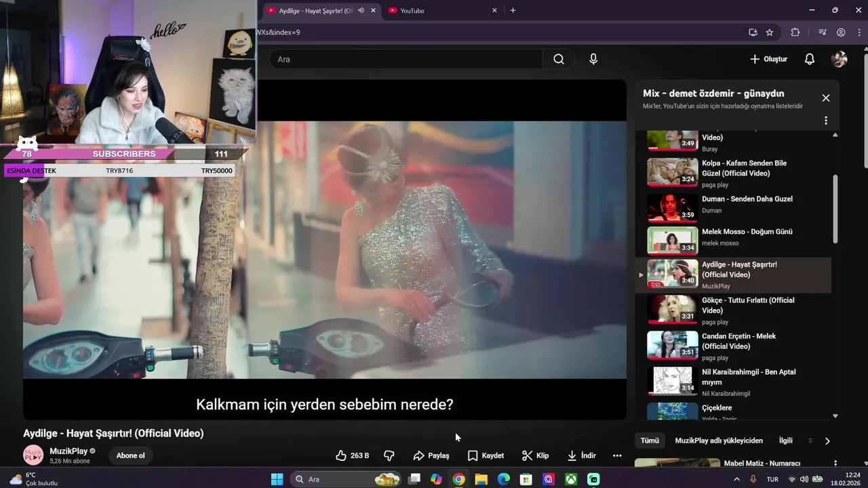Open options for Mabel Matiz - Numaracı
The height and width of the screenshot is (488, 868).
[835, 464]
